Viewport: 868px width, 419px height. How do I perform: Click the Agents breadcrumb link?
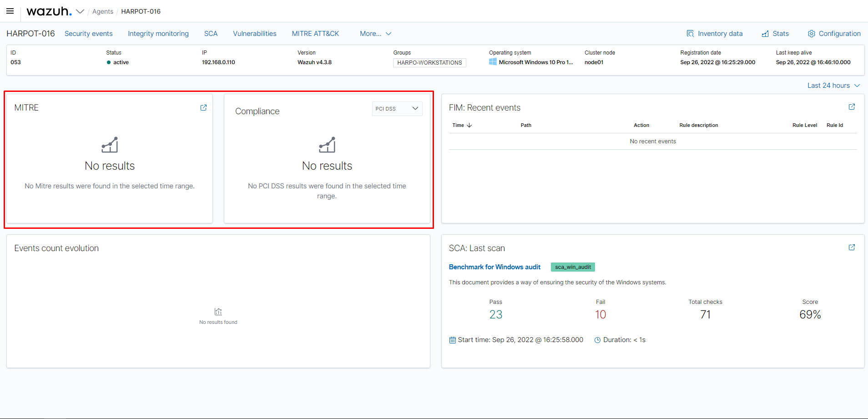103,11
